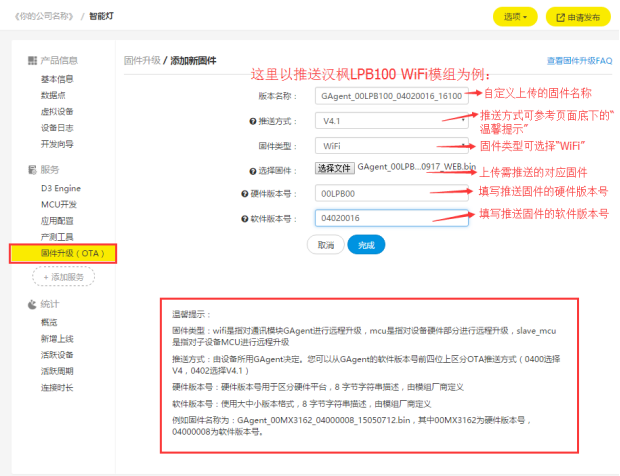The width and height of the screenshot is (620, 476).
Task: Click help icon beside 推送方式 label
Action: [252, 121]
